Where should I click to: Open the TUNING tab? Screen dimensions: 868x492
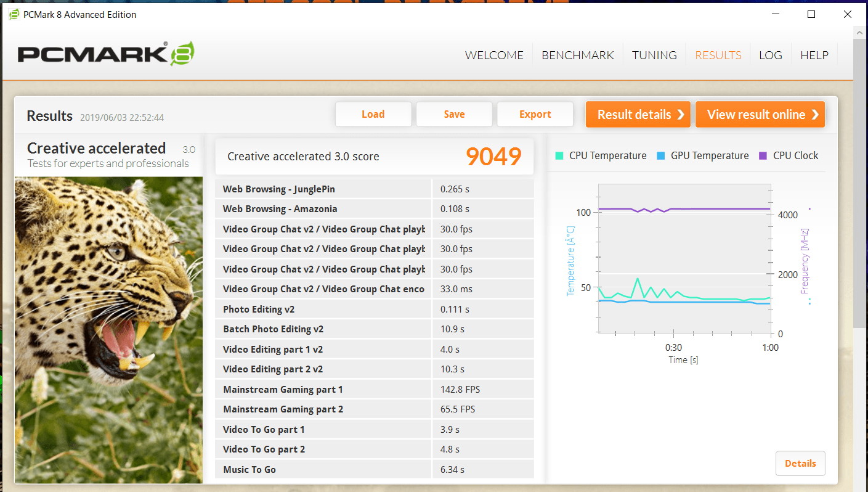point(654,55)
